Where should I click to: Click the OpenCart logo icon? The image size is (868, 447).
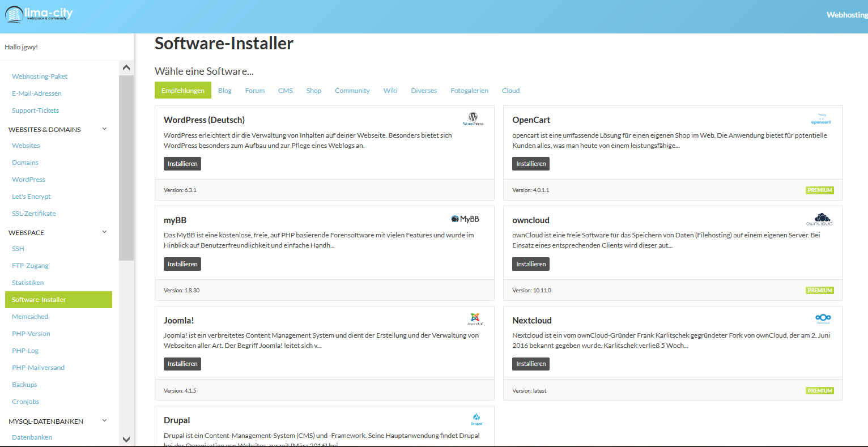coord(821,119)
